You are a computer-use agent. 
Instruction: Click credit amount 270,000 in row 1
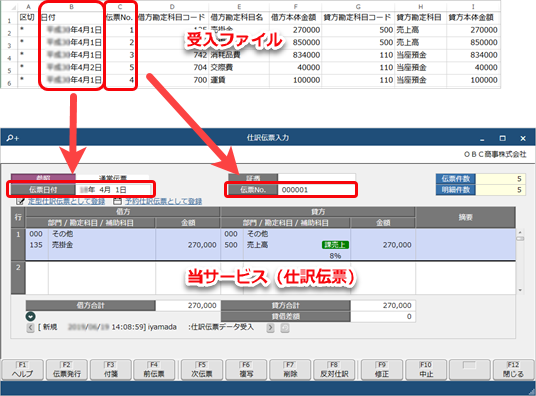(x=397, y=245)
